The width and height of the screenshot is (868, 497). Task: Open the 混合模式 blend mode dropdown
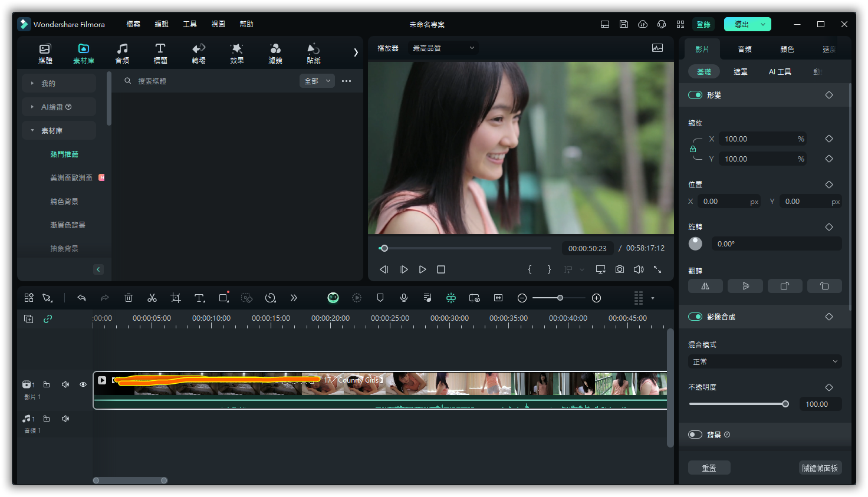click(x=765, y=361)
